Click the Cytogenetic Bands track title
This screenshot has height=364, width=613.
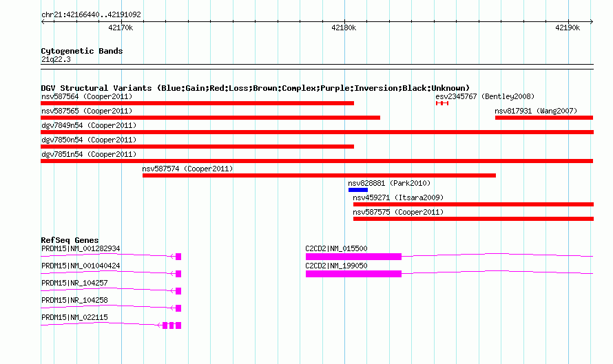82,51
